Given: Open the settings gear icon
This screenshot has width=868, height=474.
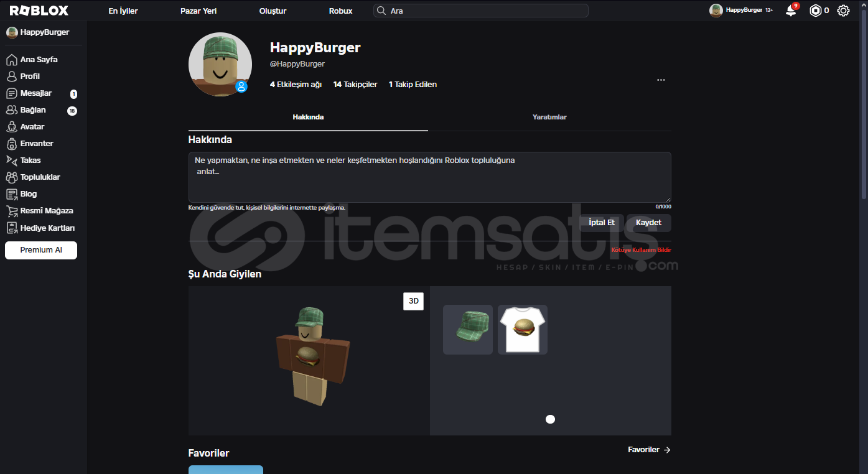Looking at the screenshot, I should tap(843, 11).
